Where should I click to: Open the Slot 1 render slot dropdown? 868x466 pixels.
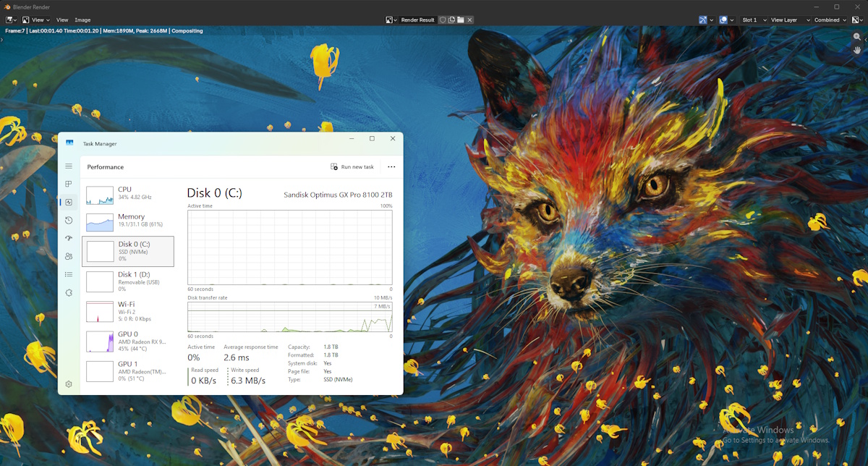point(752,20)
